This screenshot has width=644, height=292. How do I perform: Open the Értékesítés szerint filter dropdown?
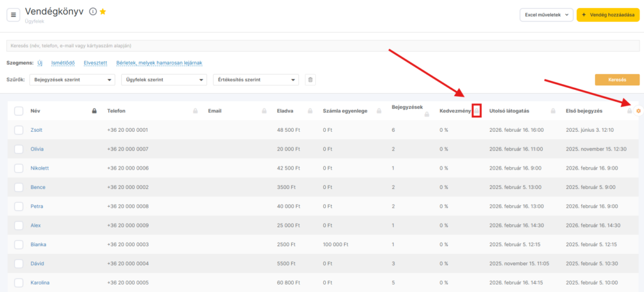coord(256,80)
